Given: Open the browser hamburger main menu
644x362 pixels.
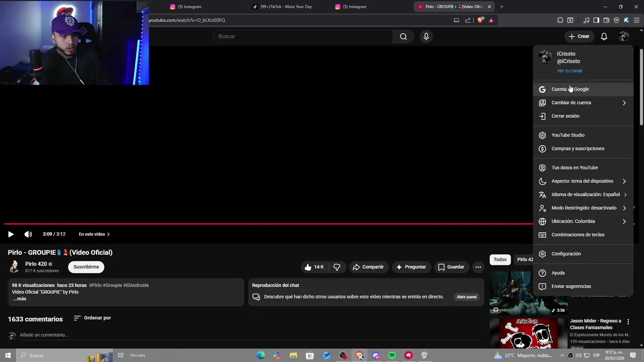Looking at the screenshot, I should (637, 20).
